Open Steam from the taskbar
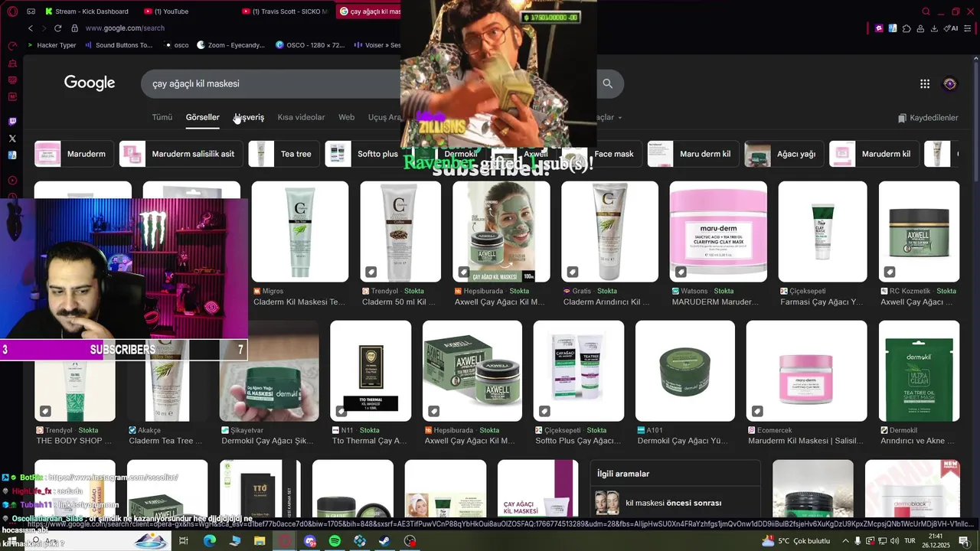The width and height of the screenshot is (980, 551). pyautogui.click(x=384, y=541)
